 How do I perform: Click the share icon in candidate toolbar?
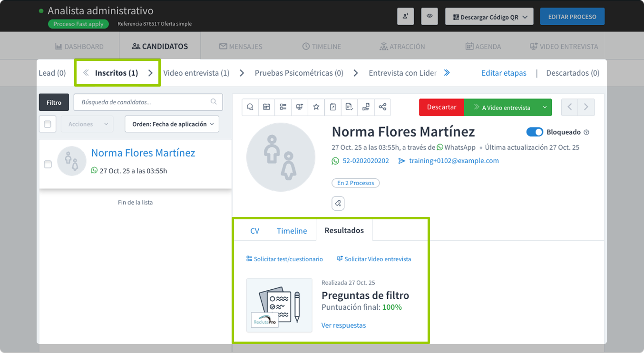pyautogui.click(x=382, y=107)
